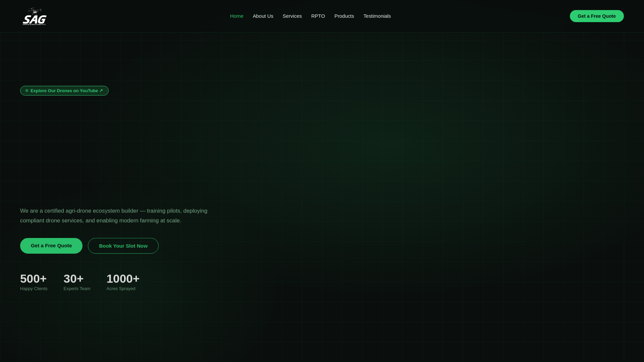Click Book Your Slot Now button

[x=123, y=246]
